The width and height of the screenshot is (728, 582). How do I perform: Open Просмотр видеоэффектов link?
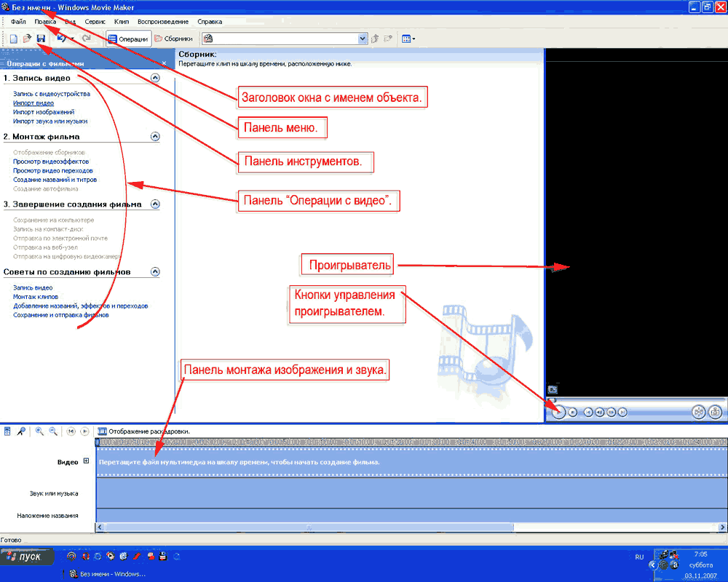51,162
